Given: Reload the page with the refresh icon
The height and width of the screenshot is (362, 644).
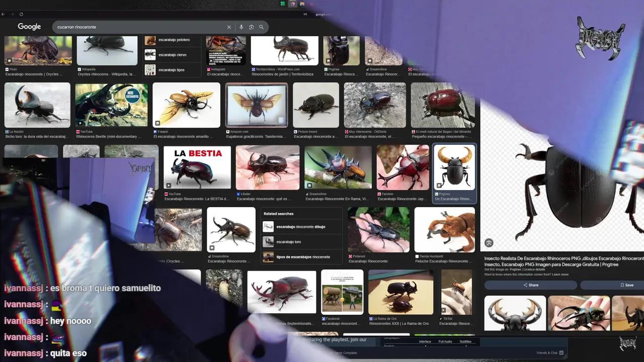Looking at the screenshot, I should [21, 14].
